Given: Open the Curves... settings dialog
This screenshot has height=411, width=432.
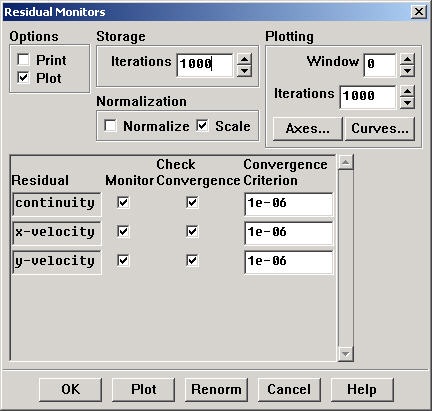Looking at the screenshot, I should coord(380,128).
